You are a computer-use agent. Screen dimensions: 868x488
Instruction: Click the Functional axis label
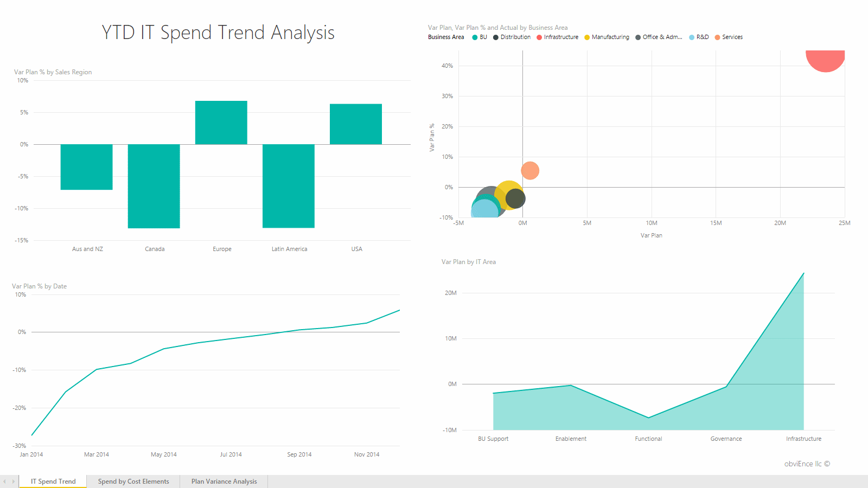tap(648, 439)
